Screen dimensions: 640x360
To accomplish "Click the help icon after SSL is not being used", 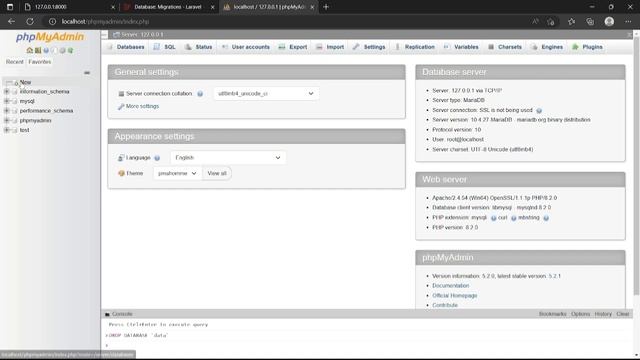I will (x=539, y=111).
